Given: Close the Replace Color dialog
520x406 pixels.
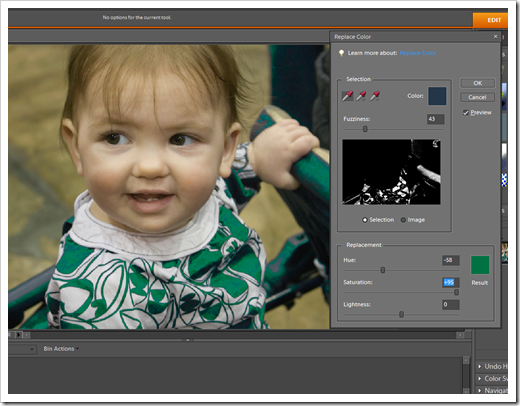Looking at the screenshot, I should pyautogui.click(x=495, y=36).
